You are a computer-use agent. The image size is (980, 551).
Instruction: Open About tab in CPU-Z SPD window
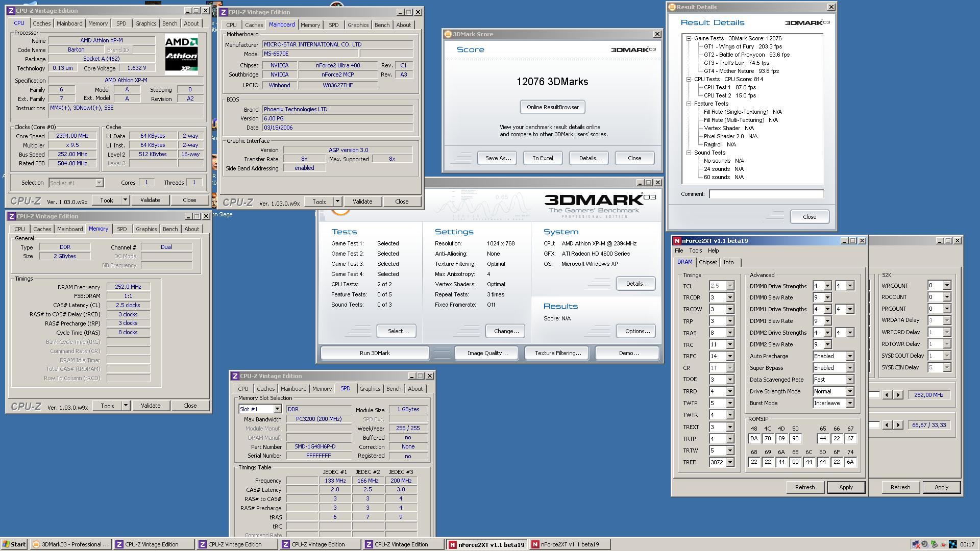pos(415,389)
